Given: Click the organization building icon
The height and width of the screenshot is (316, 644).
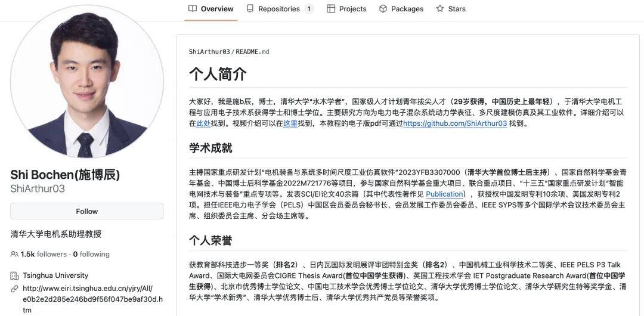Looking at the screenshot, I should (14, 275).
